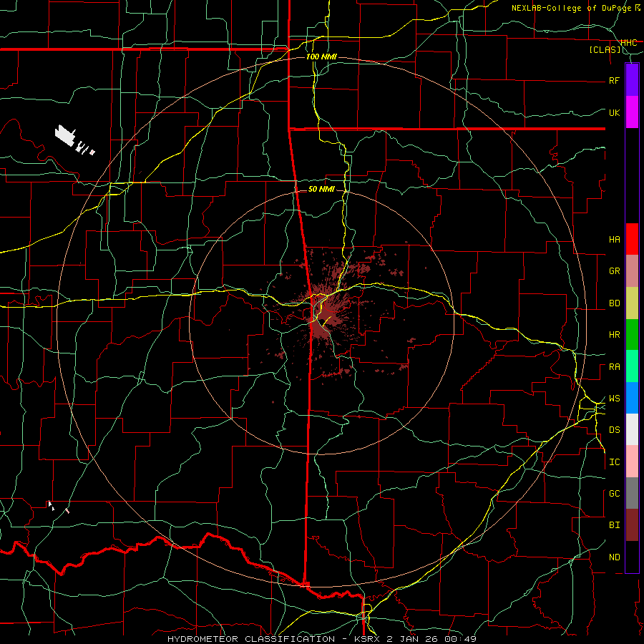
Task: Click the '100 NMI' range ring label
Action: pos(321,57)
